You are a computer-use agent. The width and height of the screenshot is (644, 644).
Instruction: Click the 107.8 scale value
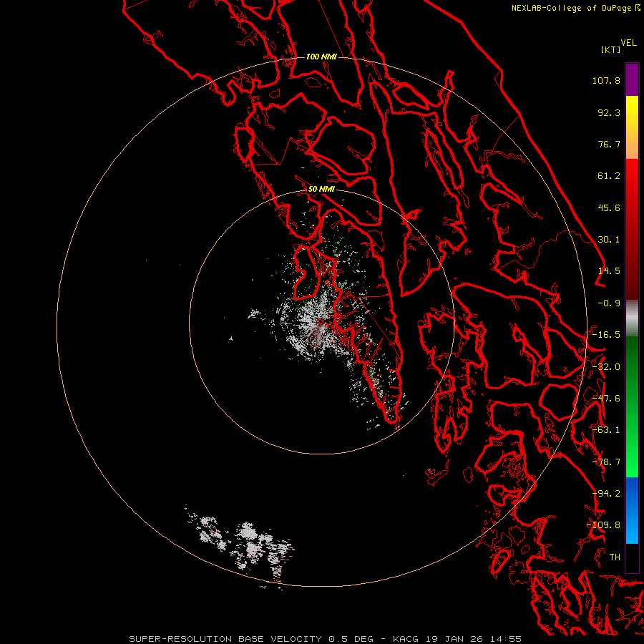click(606, 80)
